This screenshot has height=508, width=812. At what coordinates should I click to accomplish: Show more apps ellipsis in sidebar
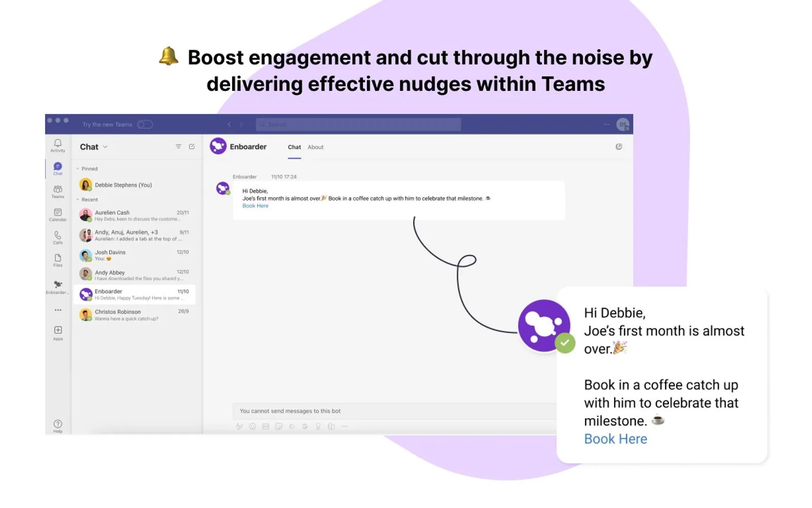58,310
